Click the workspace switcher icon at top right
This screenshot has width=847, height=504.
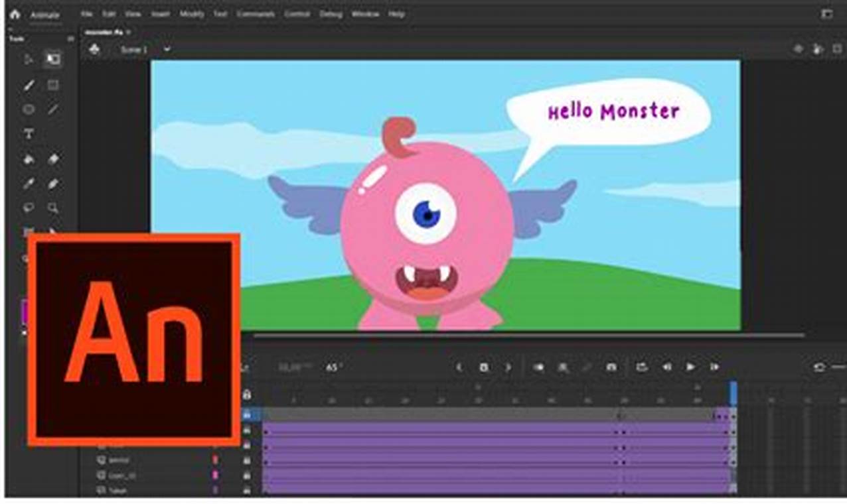click(x=826, y=14)
